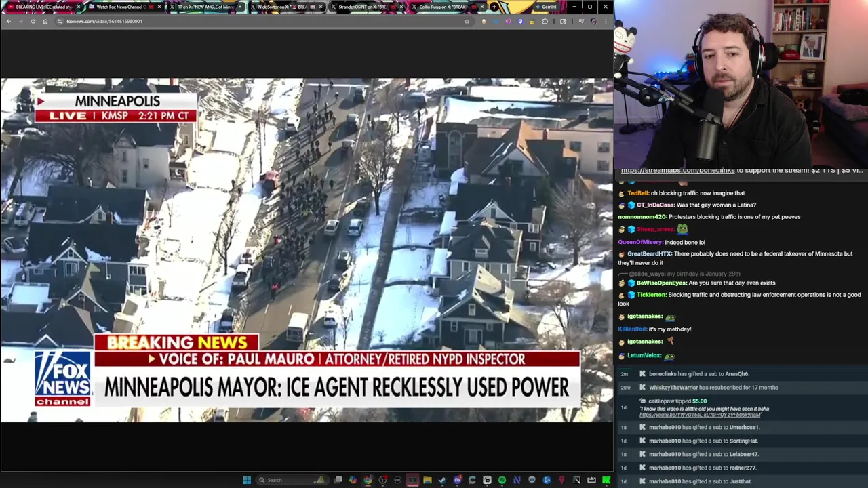This screenshot has width=868, height=488.
Task: Reload the Fox News page
Action: pyautogui.click(x=33, y=21)
